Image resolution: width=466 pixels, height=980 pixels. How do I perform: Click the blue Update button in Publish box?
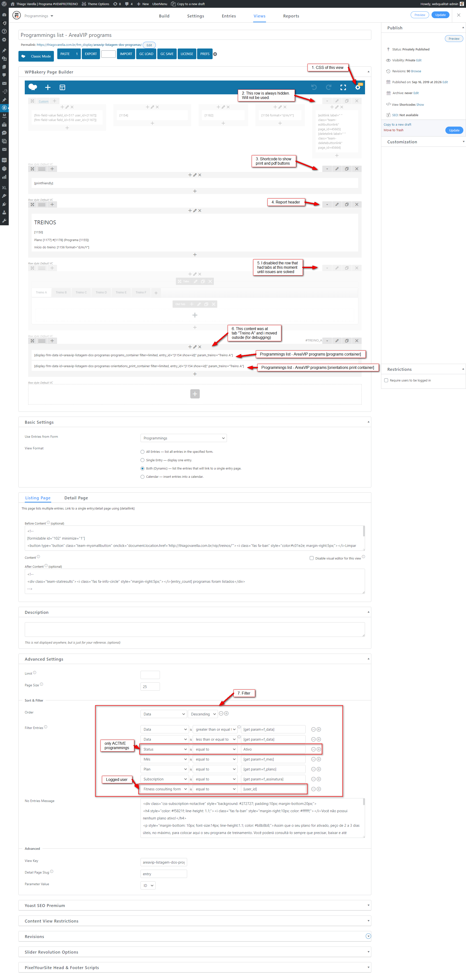[x=454, y=130]
